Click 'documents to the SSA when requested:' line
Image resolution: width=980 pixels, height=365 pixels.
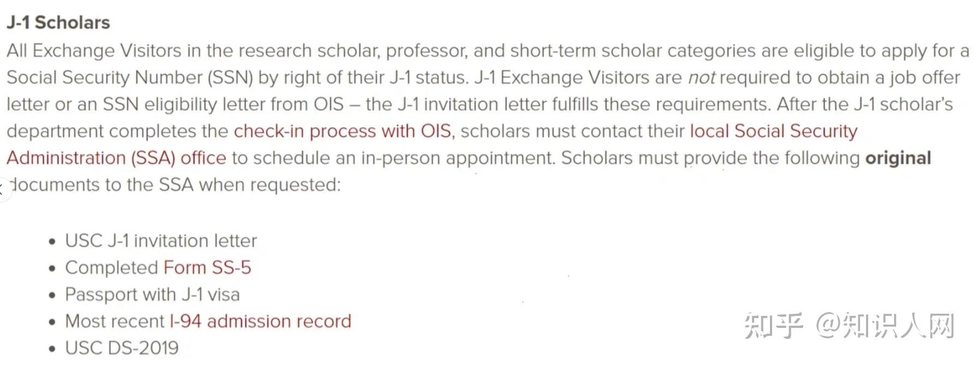tap(175, 185)
